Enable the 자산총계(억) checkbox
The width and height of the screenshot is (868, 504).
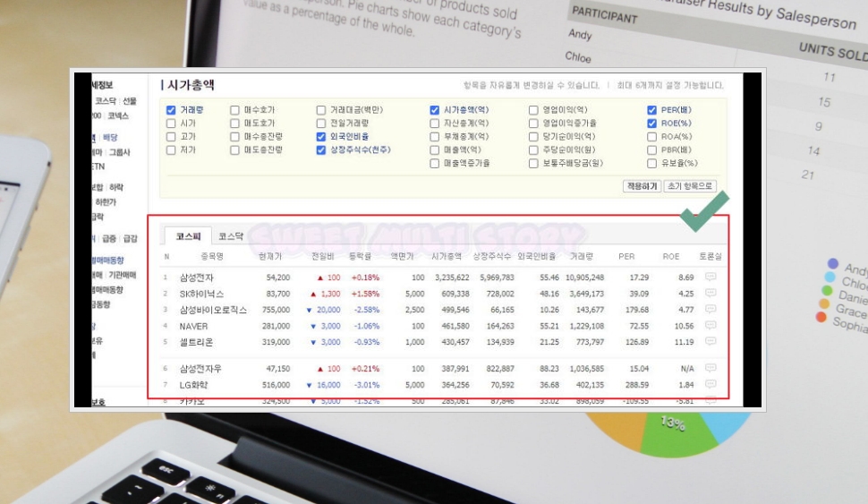point(435,124)
